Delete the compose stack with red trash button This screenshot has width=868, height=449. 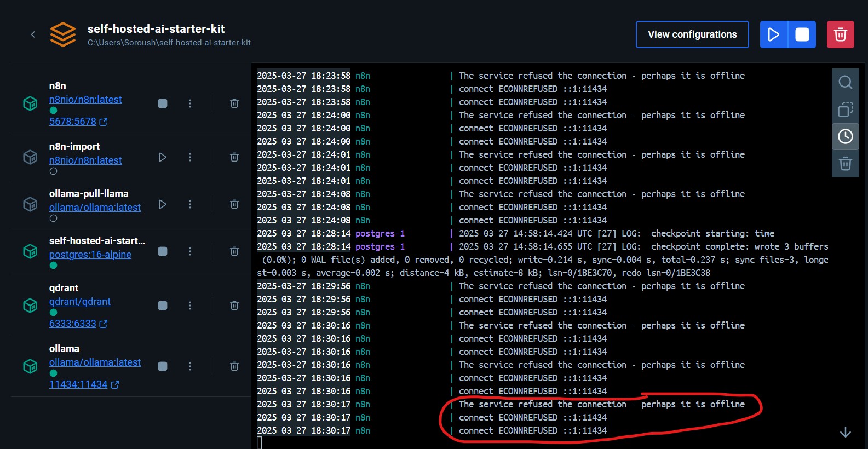[x=841, y=34]
